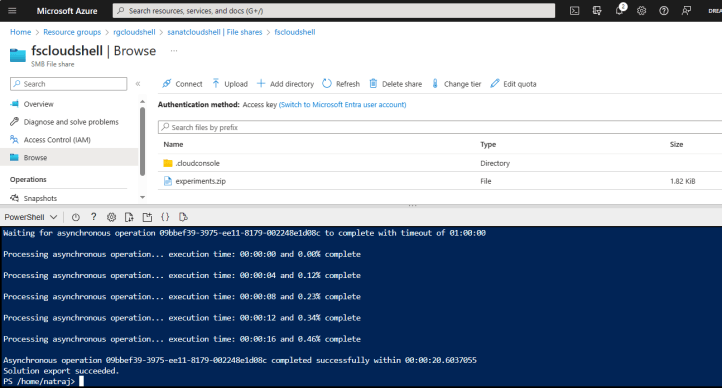Image resolution: width=722 pixels, height=388 pixels.
Task: Open sanatcloudshell File shares breadcrumb
Action: click(215, 32)
